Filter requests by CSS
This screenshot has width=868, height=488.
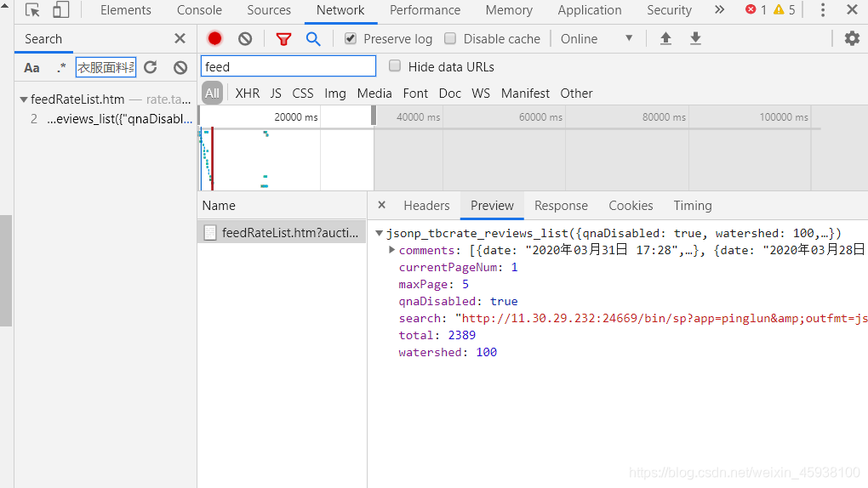(x=303, y=93)
